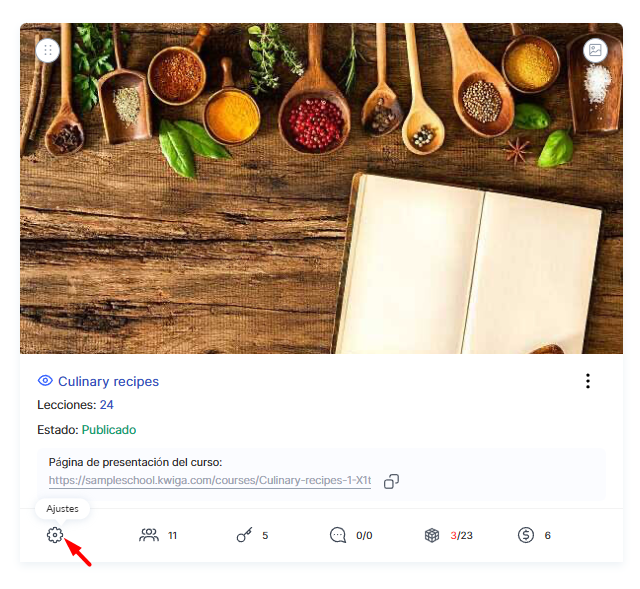640x589 pixels.
Task: Copy the course page URL
Action: point(391,481)
